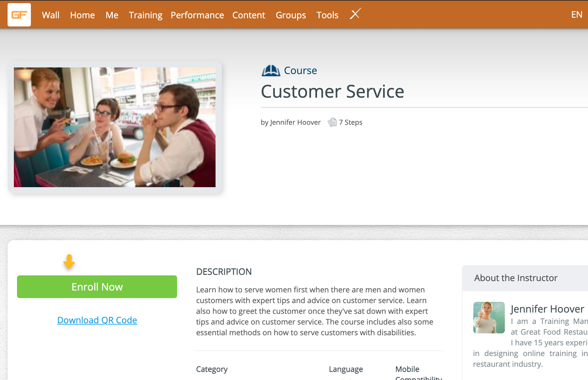Image resolution: width=588 pixels, height=380 pixels.
Task: Switch language via EN selector
Action: click(577, 14)
